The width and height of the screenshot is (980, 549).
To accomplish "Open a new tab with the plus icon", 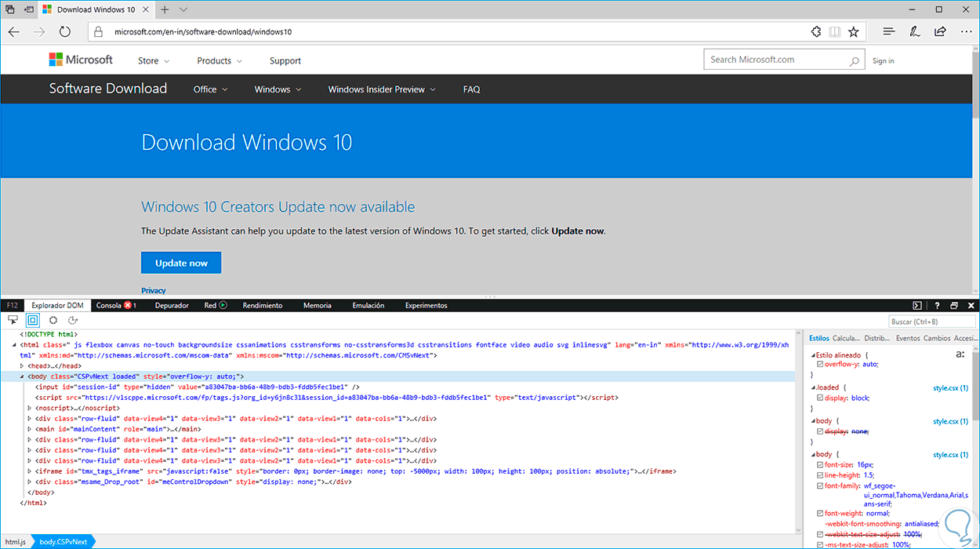I will pyautogui.click(x=165, y=9).
